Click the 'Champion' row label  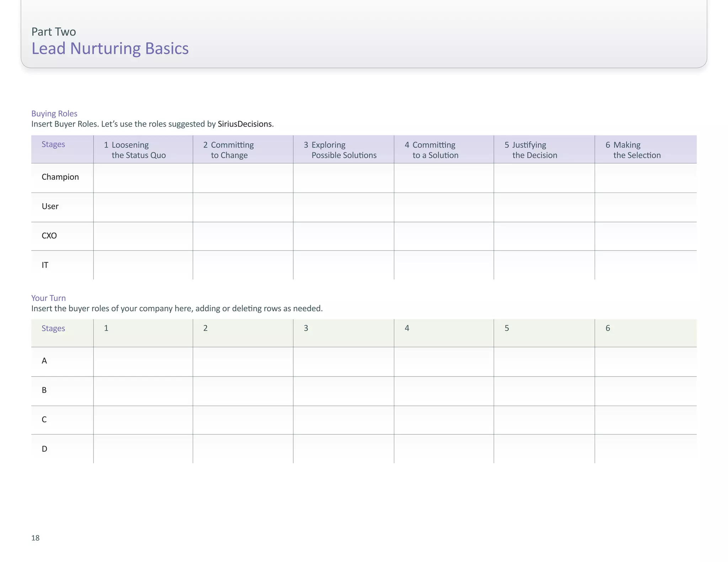tap(60, 177)
